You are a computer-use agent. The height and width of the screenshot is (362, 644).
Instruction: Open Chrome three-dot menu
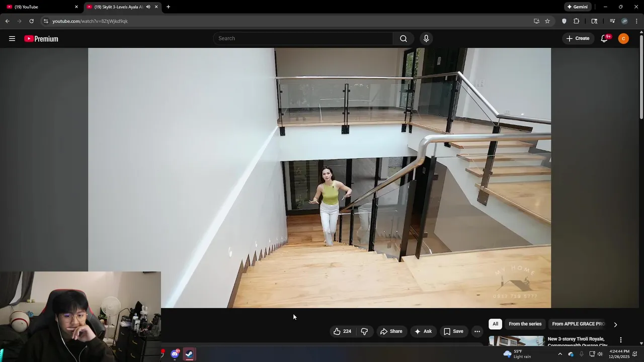coord(637,21)
